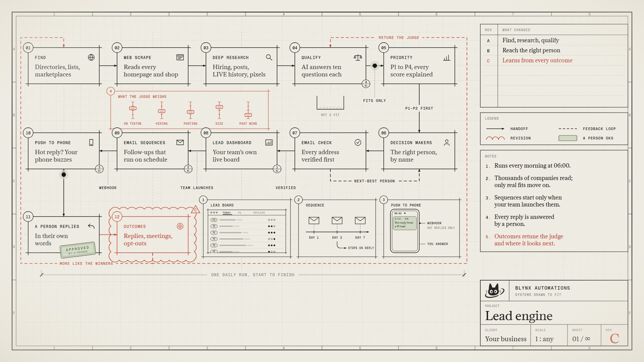Click the DAY 1 envelope in SEQUENCE

314,220
